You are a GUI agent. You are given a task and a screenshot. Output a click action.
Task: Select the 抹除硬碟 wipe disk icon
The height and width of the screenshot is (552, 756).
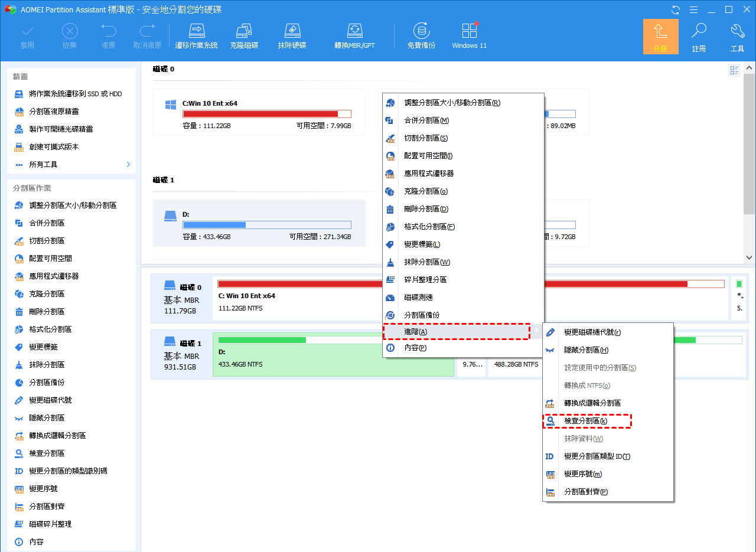coord(292,36)
